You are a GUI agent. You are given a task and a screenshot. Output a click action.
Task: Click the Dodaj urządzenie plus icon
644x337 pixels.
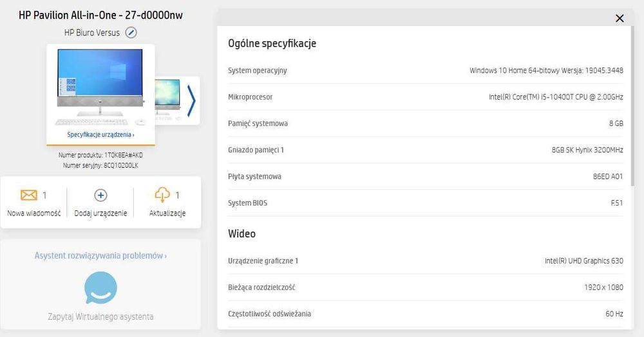pyautogui.click(x=100, y=195)
